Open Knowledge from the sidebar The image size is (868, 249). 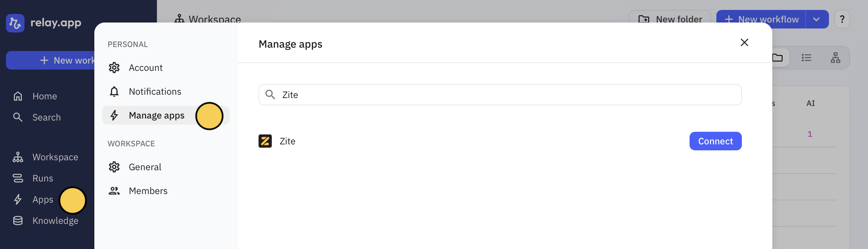pos(55,221)
